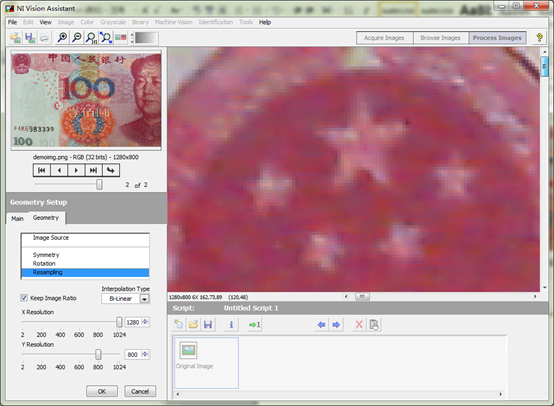Screen dimensions: 554x406
Task: Go to the next image
Action: point(76,170)
